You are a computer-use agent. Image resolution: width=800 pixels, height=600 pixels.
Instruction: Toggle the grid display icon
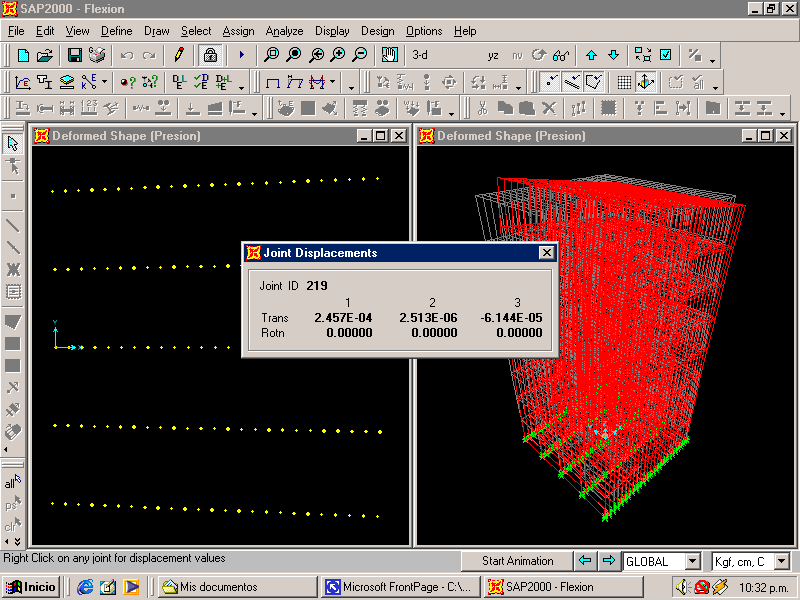(x=624, y=82)
